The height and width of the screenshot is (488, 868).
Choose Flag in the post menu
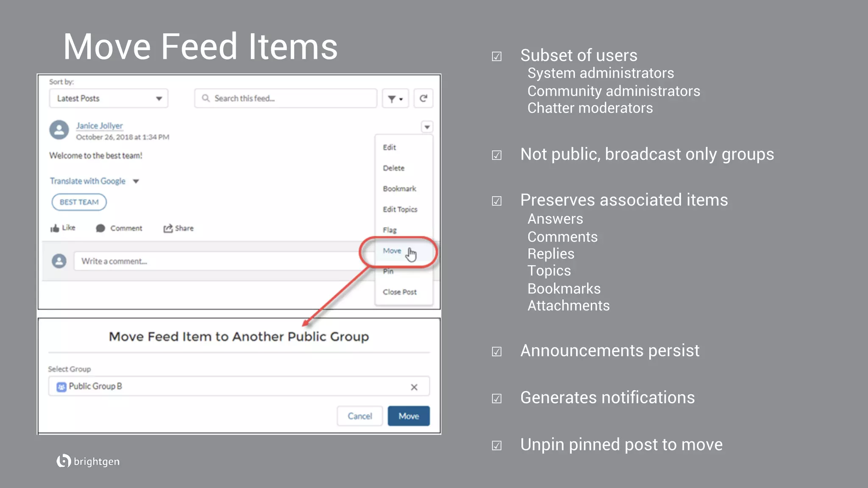pos(389,230)
